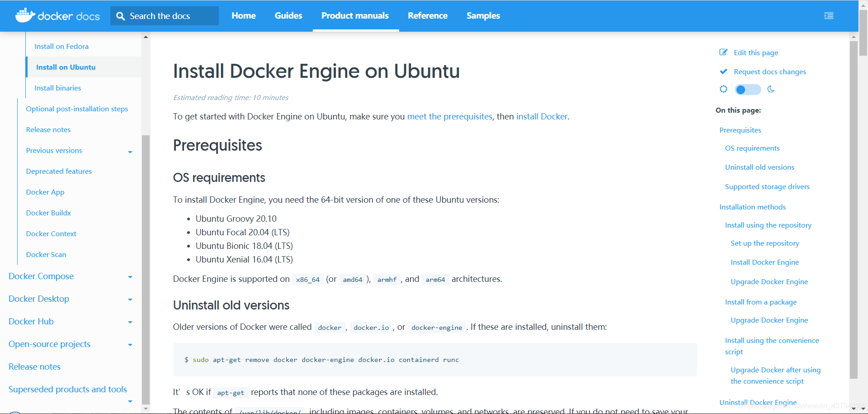Open top-level Release notes sidebar link
The image size is (868, 414).
[34, 366]
